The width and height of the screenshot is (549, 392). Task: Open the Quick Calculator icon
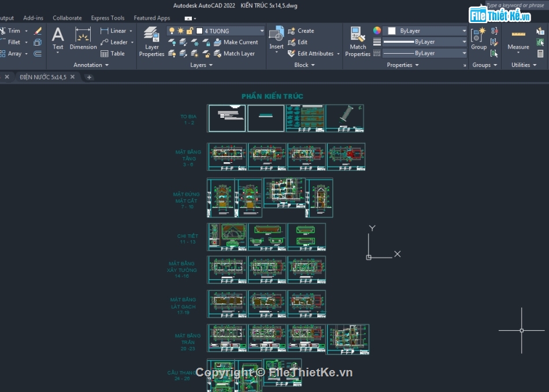coord(540,54)
